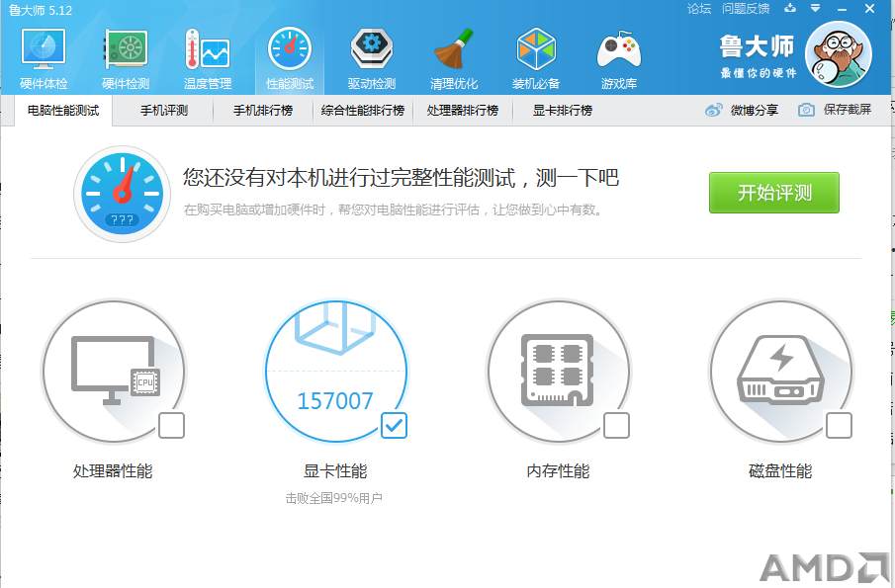The image size is (895, 588).
Task: Click the weibo share icon
Action: click(x=714, y=110)
